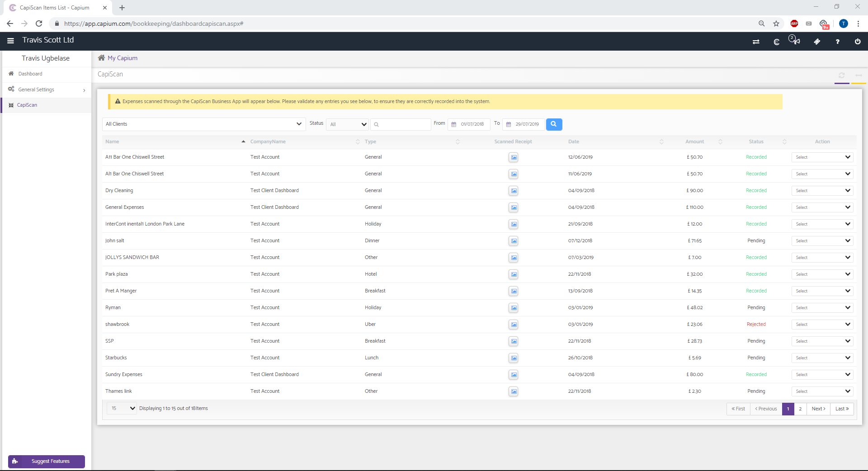Click the First pagination button

click(x=738, y=409)
